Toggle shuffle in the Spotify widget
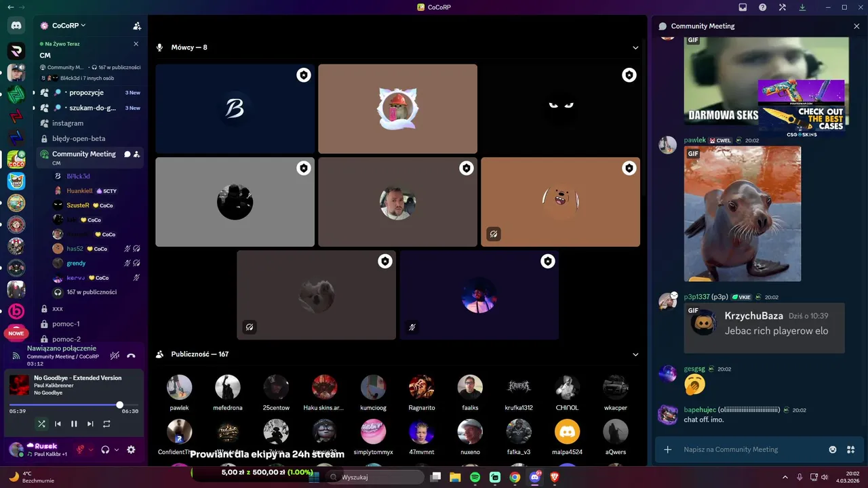868x488 pixels. 41,424
